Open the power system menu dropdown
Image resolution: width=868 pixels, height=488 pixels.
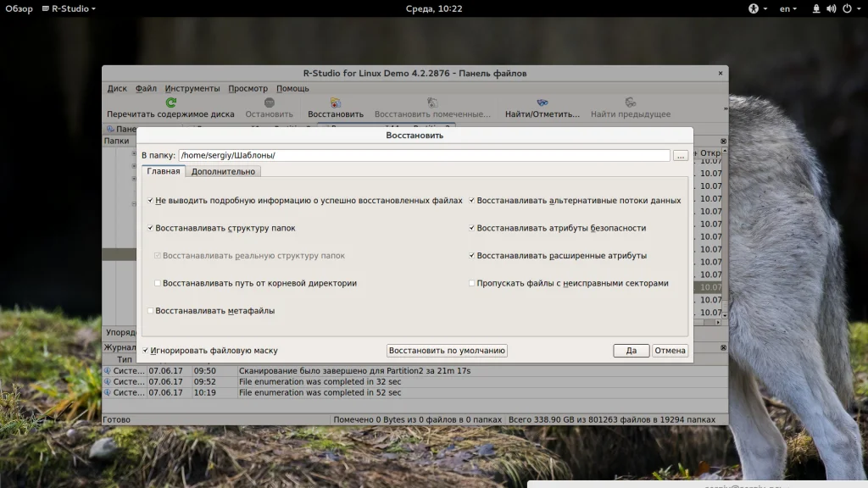point(850,8)
